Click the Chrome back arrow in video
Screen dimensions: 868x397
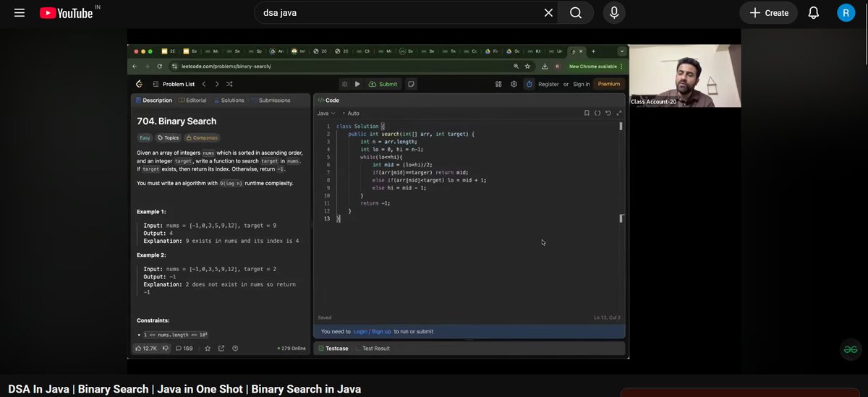(x=134, y=67)
